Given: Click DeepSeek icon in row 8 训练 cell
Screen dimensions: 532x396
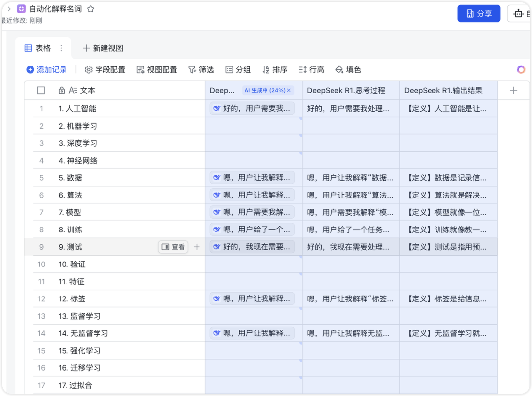Looking at the screenshot, I should coord(216,230).
